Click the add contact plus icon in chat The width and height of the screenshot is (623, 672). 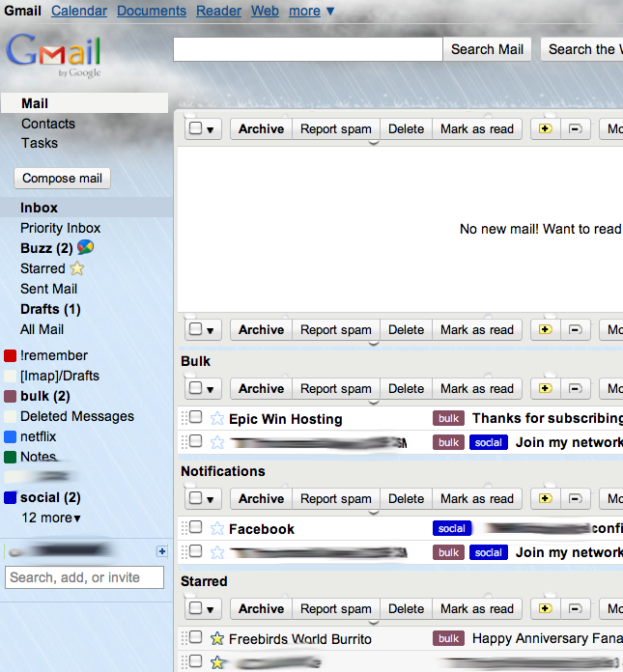161,551
